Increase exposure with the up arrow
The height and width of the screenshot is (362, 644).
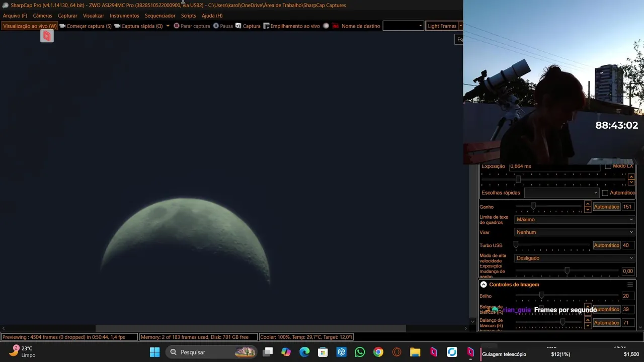pyautogui.click(x=631, y=176)
